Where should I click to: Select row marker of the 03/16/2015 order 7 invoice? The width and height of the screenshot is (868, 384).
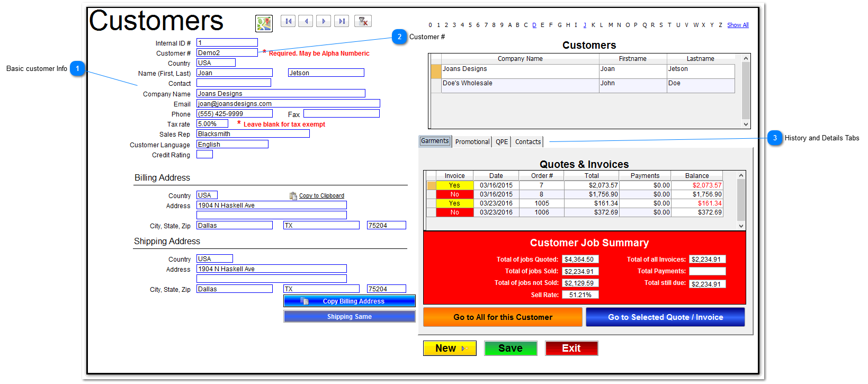pyautogui.click(x=431, y=185)
